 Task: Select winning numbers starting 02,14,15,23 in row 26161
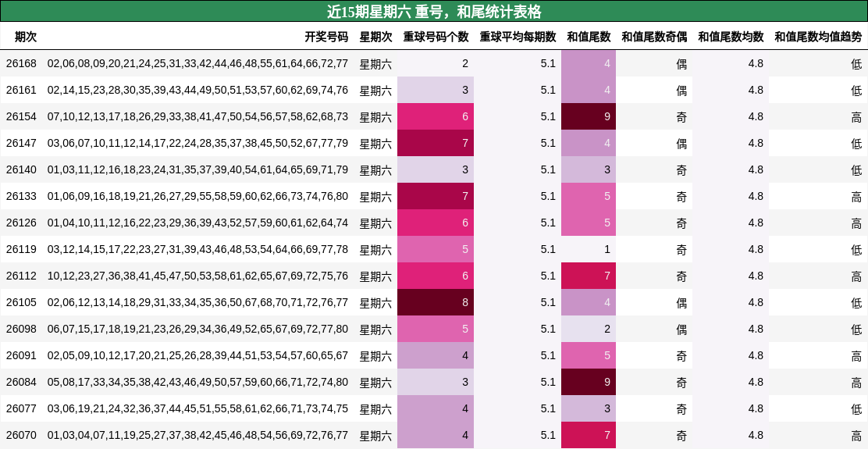click(x=197, y=91)
